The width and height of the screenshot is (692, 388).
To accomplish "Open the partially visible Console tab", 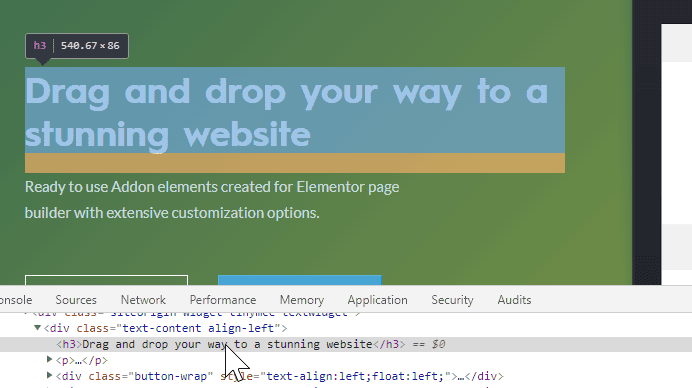I will (16, 300).
